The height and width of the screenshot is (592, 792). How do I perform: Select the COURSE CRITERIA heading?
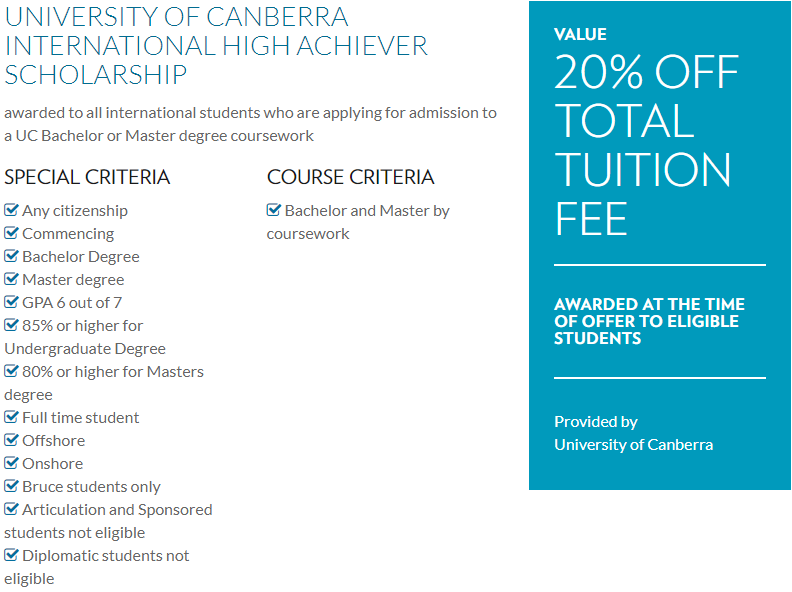pyautogui.click(x=351, y=177)
